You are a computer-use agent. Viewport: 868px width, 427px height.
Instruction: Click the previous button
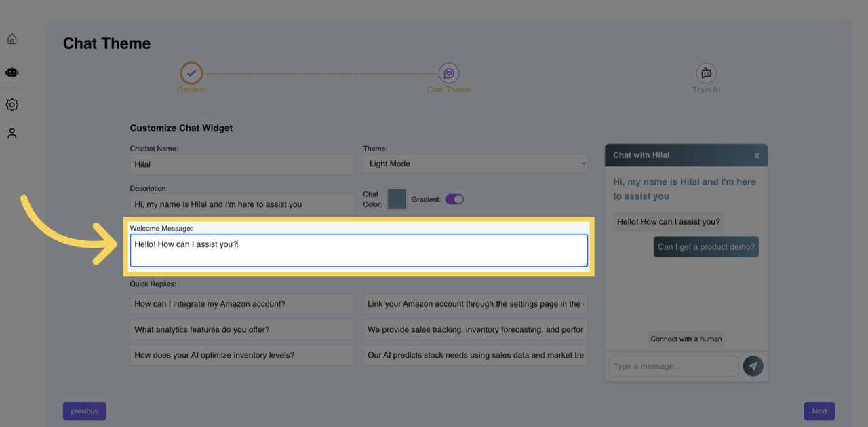point(85,411)
